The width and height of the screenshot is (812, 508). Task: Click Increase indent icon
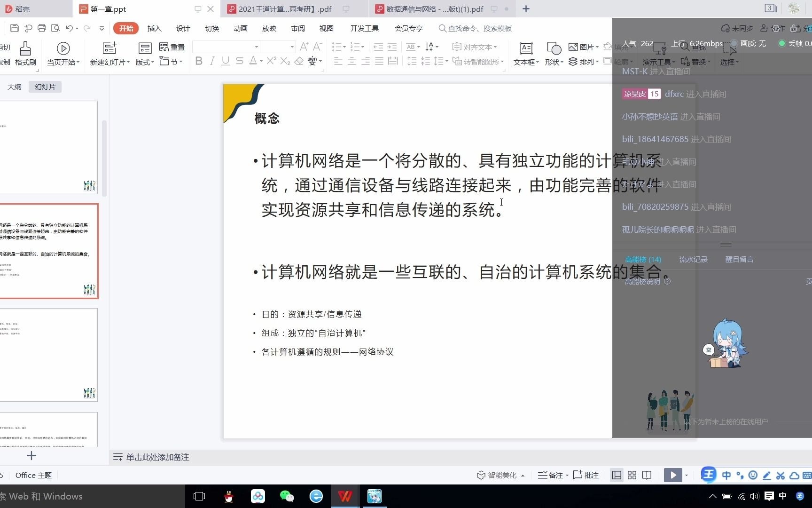tap(392, 47)
